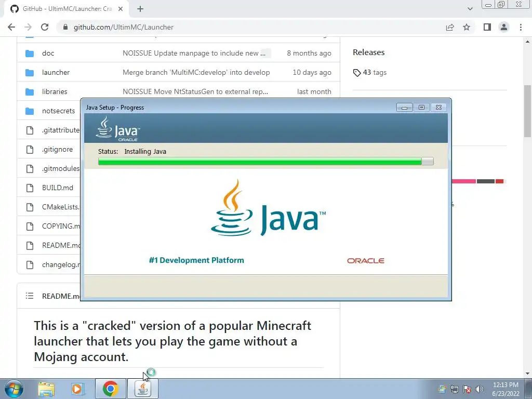Image resolution: width=532 pixels, height=399 pixels.
Task: Open the CMakeLists file
Action: point(61,207)
